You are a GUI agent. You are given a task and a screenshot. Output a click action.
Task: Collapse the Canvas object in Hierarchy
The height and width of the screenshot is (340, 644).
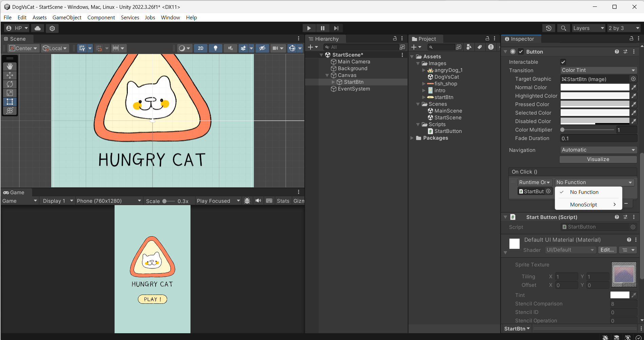tap(327, 75)
